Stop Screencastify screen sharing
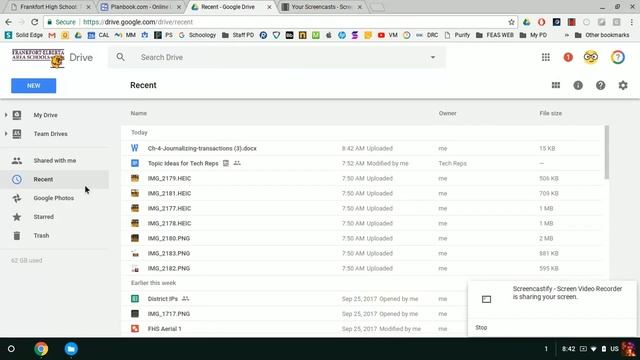The height and width of the screenshot is (360, 640). pyautogui.click(x=481, y=327)
